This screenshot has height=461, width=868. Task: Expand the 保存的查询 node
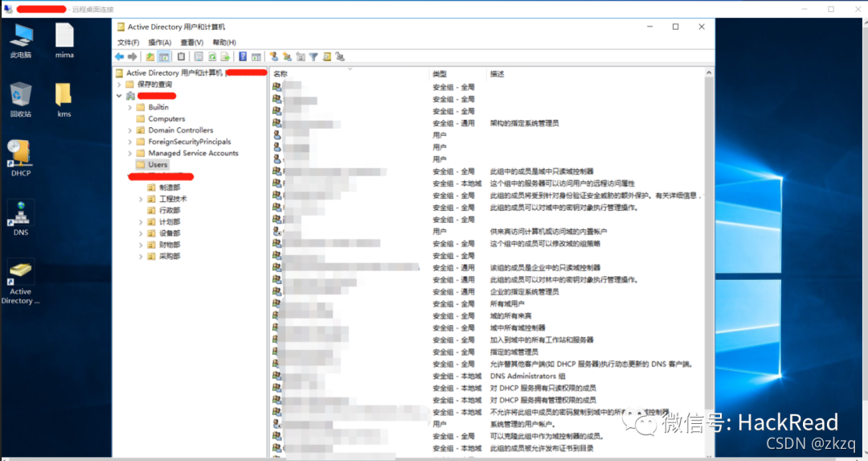click(x=119, y=84)
